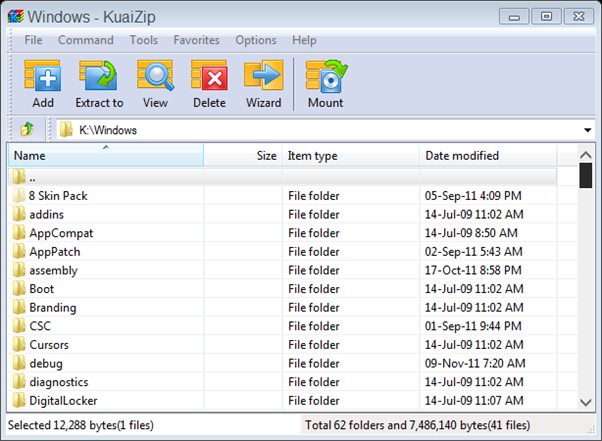Select the 'diagnostics' folder name
Screen dimensions: 602x441
click(59, 382)
